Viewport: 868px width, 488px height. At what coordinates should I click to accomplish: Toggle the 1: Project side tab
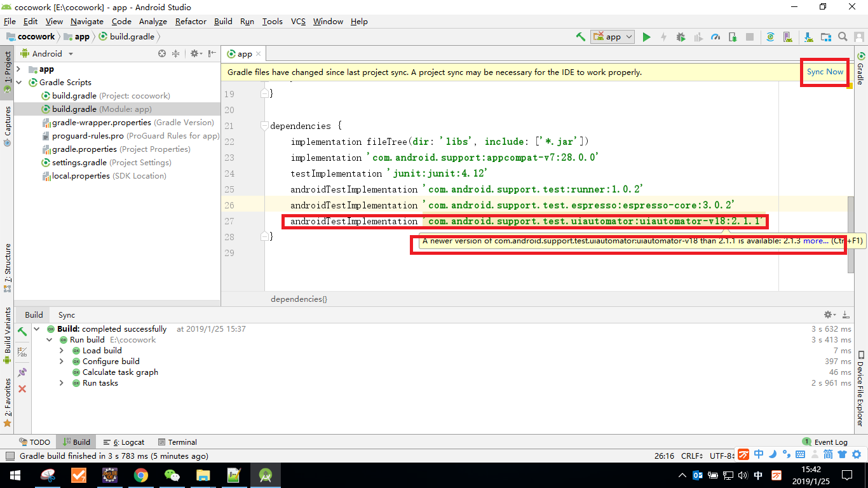(x=7, y=72)
